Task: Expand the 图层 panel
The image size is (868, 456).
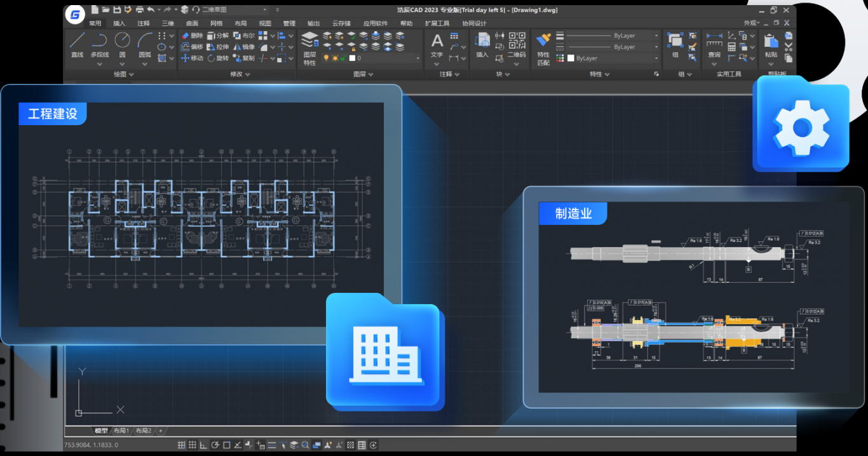Action: click(x=363, y=74)
